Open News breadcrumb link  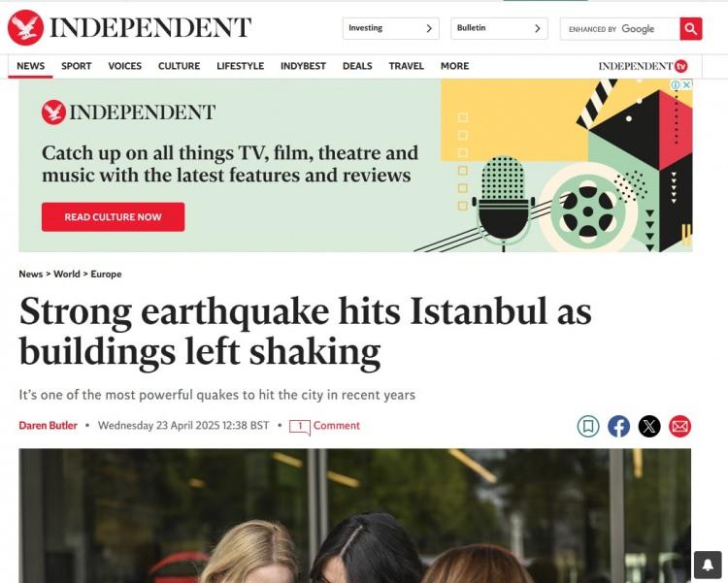tap(31, 274)
